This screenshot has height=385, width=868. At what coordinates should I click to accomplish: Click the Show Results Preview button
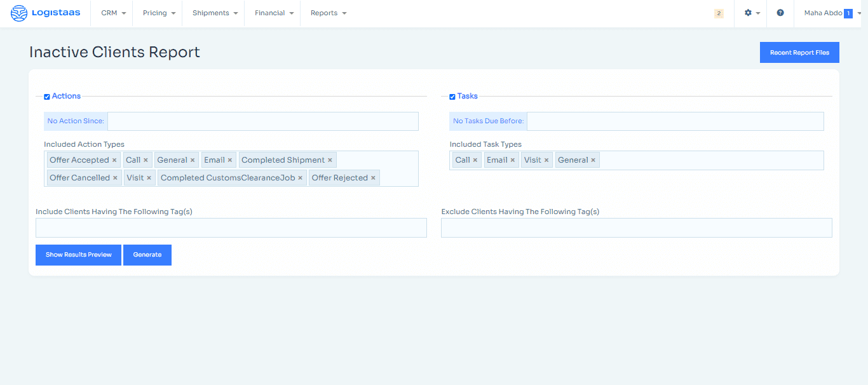(x=78, y=255)
